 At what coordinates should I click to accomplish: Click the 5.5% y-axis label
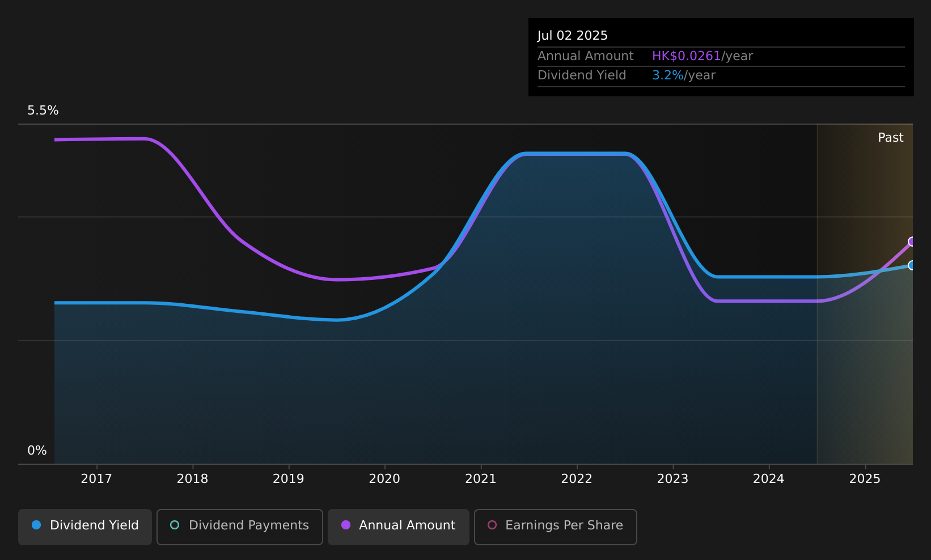pyautogui.click(x=43, y=111)
